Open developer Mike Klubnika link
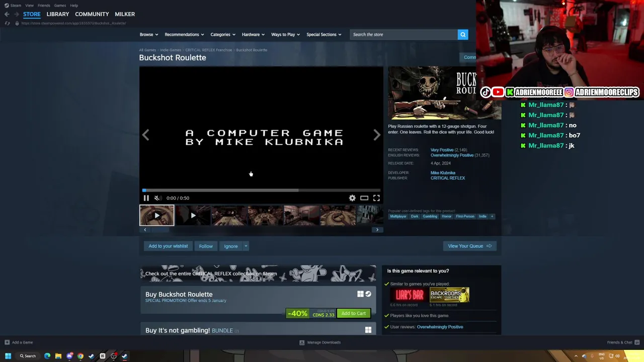Viewport: 644px width, 362px height. (x=443, y=173)
